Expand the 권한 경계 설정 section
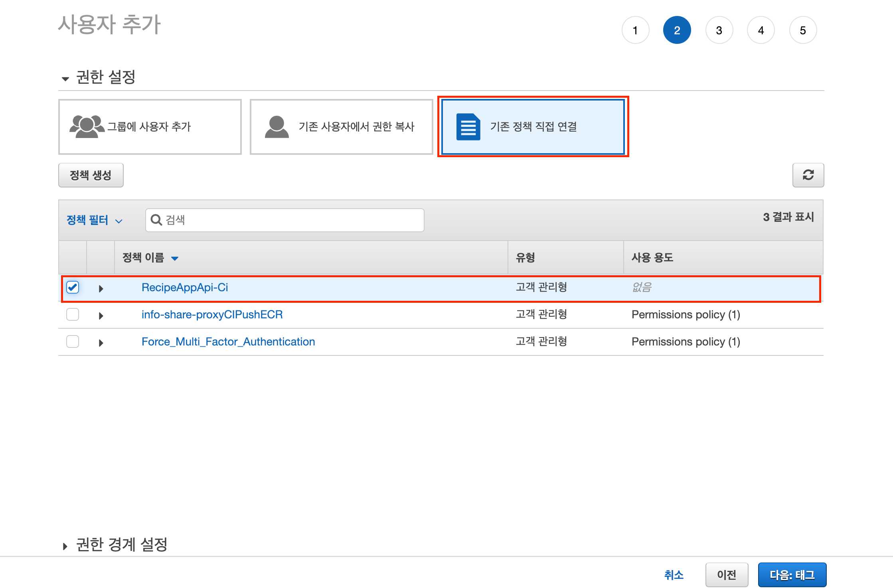The width and height of the screenshot is (893, 588). pyautogui.click(x=65, y=546)
